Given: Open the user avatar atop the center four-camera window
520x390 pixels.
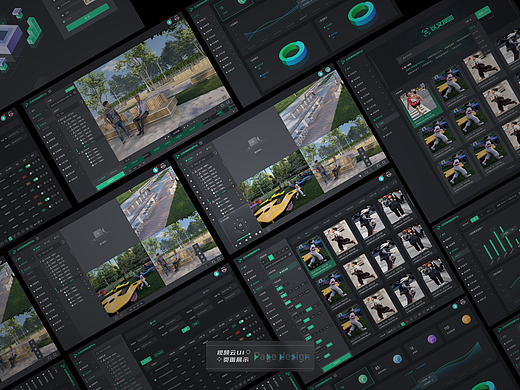Looking at the screenshot, I should tap(328, 69).
